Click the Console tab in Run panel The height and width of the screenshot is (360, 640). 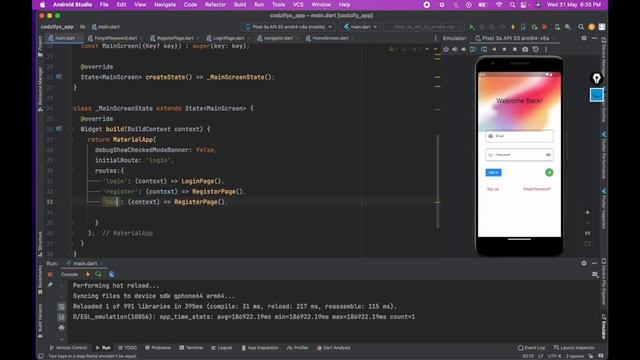(x=69, y=275)
